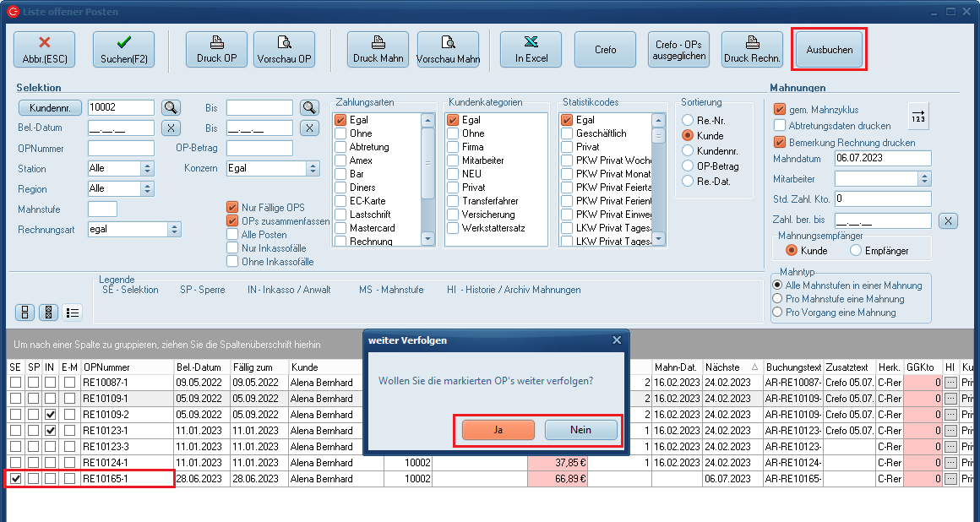Click the Abbr.(ESC) cancel button
The height and width of the screenshot is (522, 980).
pos(44,50)
